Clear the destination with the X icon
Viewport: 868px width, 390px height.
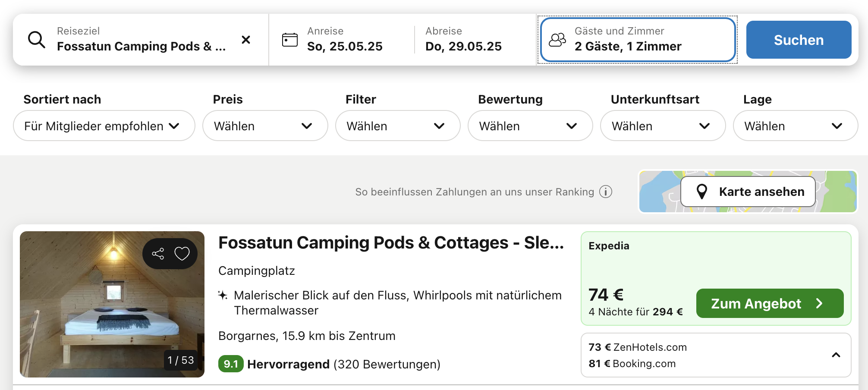(246, 40)
